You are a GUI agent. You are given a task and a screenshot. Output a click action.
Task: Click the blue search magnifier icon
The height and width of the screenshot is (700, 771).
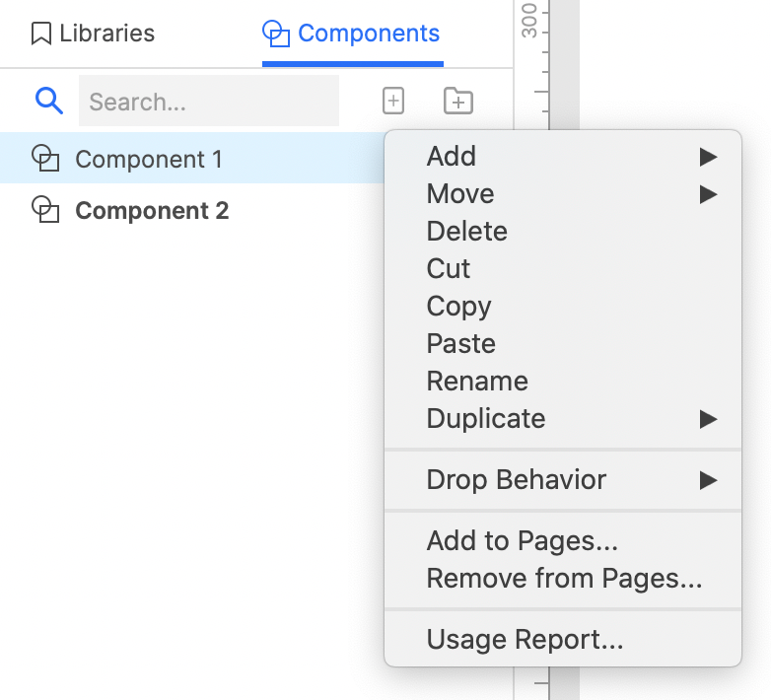click(48, 101)
